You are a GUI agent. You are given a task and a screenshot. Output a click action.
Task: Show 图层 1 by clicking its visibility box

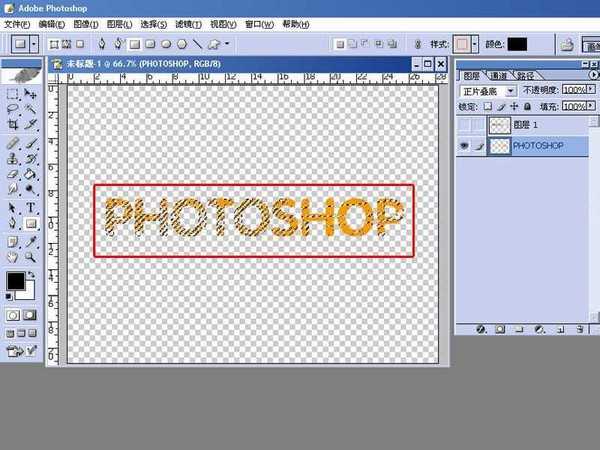(463, 125)
